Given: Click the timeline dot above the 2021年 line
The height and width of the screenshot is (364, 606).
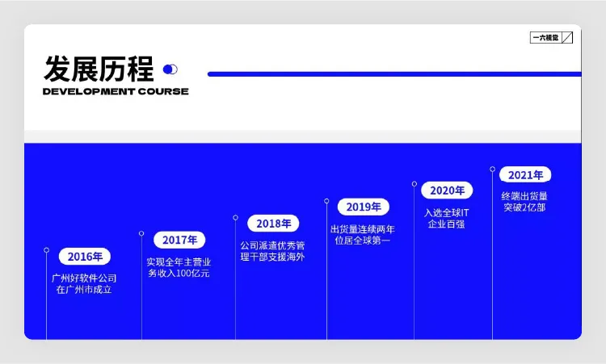Looking at the screenshot, I should (x=492, y=169).
